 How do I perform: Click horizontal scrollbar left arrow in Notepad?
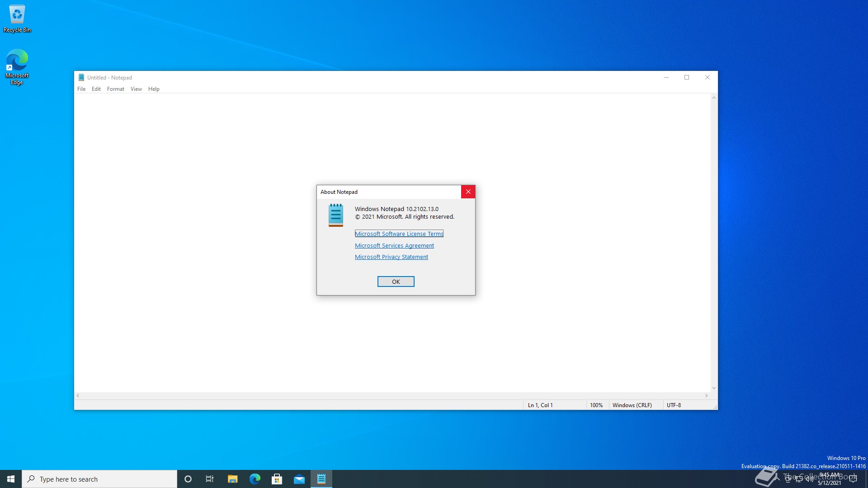(x=78, y=395)
